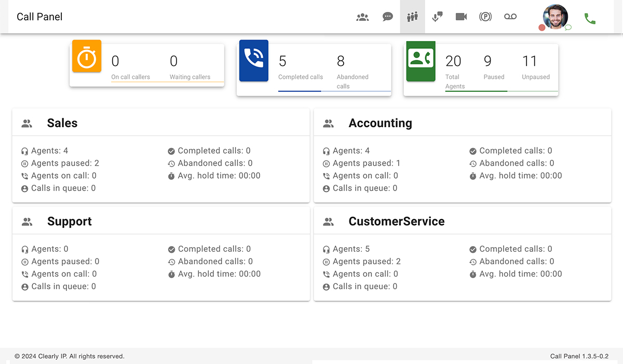Open the CustomerService queue header
623x364 pixels.
coord(397,221)
